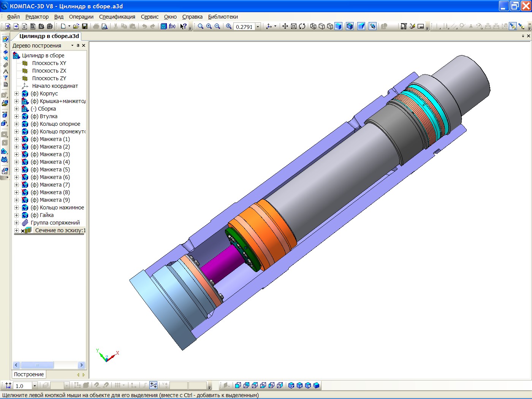
Task: Click the Сечение по эскизу section icon
Action: point(28,230)
